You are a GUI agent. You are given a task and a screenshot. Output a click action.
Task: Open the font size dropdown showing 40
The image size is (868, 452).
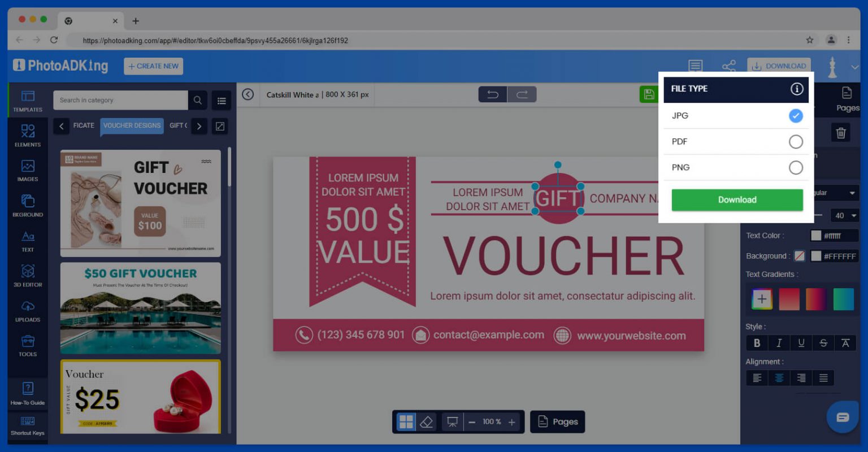coord(843,215)
